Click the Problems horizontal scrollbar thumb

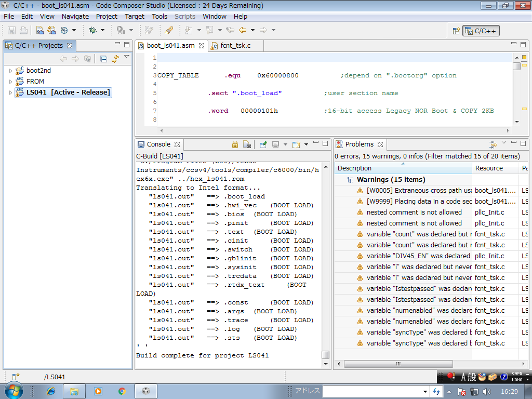[398, 364]
